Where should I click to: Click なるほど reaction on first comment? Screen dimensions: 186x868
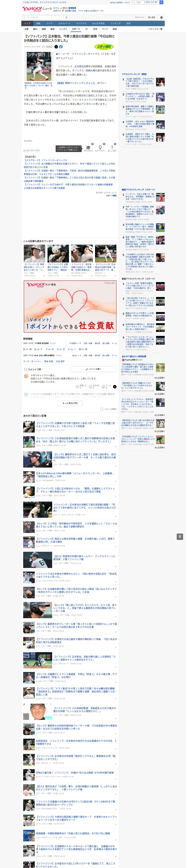point(94,387)
